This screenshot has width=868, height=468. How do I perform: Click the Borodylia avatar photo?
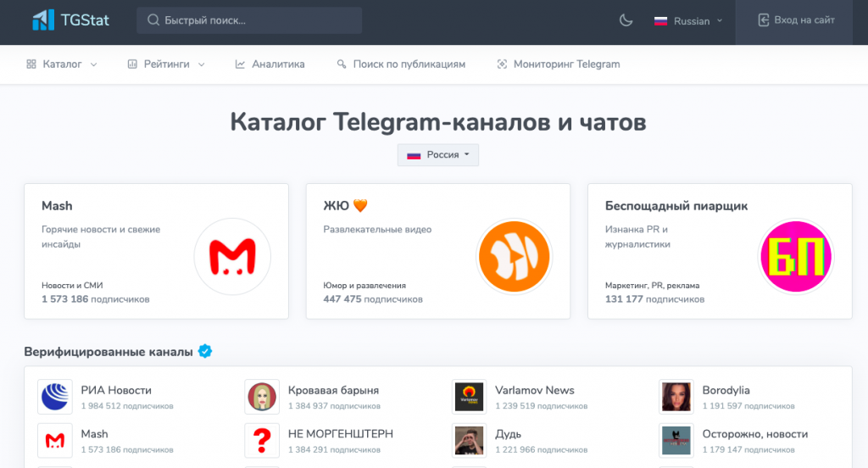(676, 397)
